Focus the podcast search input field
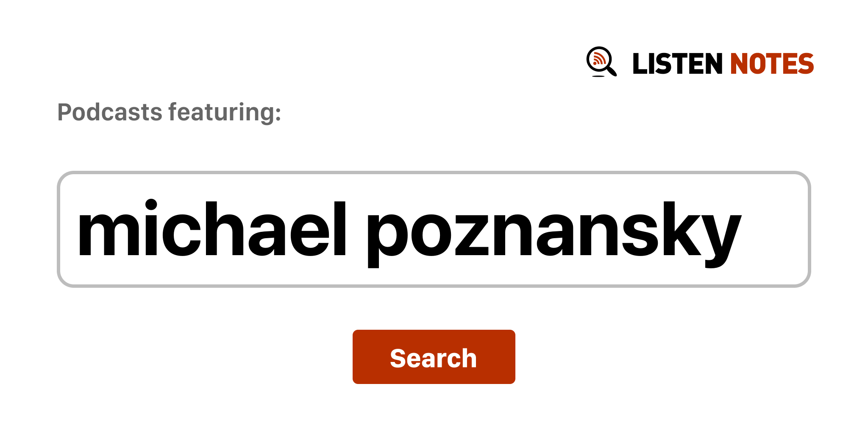This screenshot has width=868, height=434. (433, 229)
